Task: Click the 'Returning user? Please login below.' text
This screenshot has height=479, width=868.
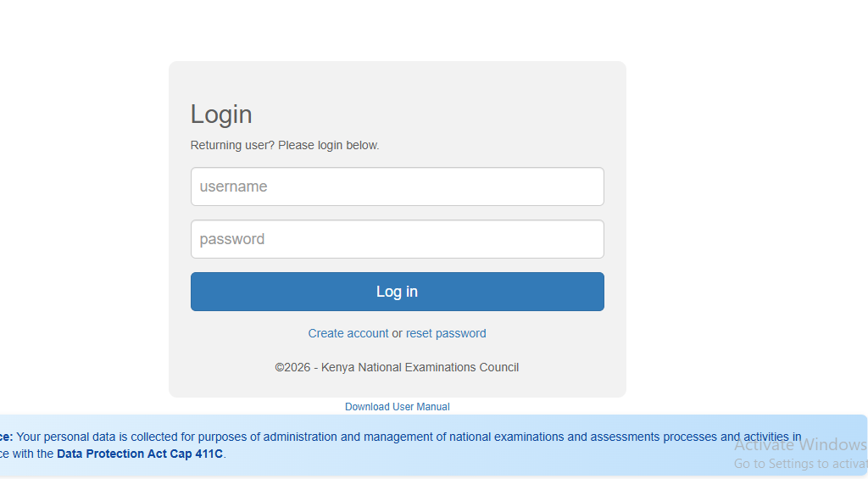Action: click(x=285, y=145)
